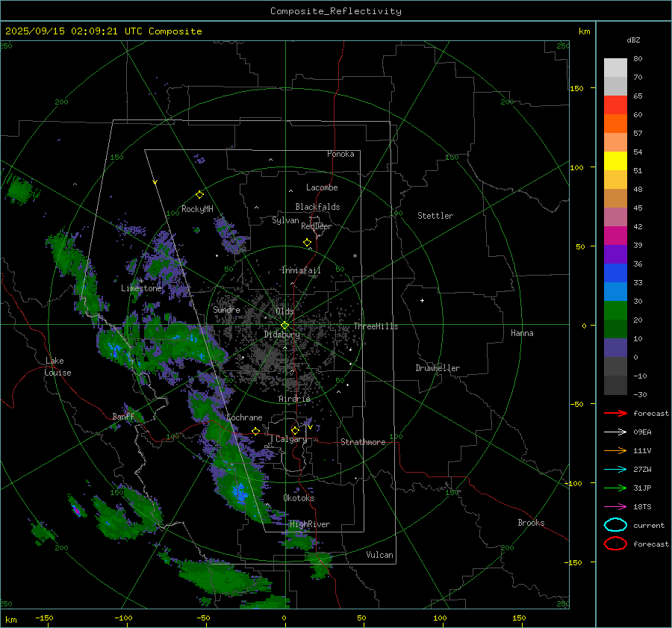The height and width of the screenshot is (628, 672).
Task: Click the dBZ legend heading
Action: click(633, 40)
